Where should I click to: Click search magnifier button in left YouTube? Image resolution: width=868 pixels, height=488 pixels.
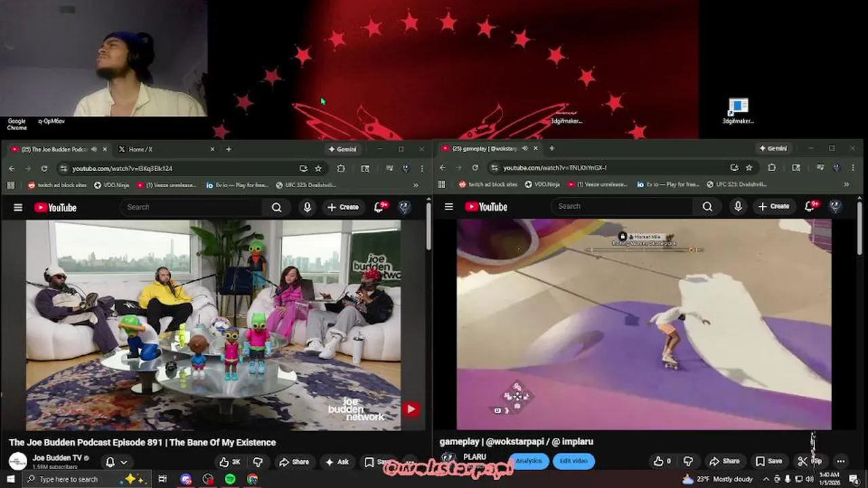277,207
